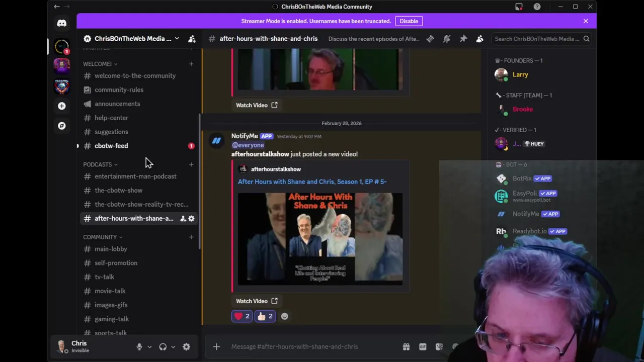The height and width of the screenshot is (362, 644).
Task: Open the After Hours With Shane & Chris thumbnail
Action: 320,239
